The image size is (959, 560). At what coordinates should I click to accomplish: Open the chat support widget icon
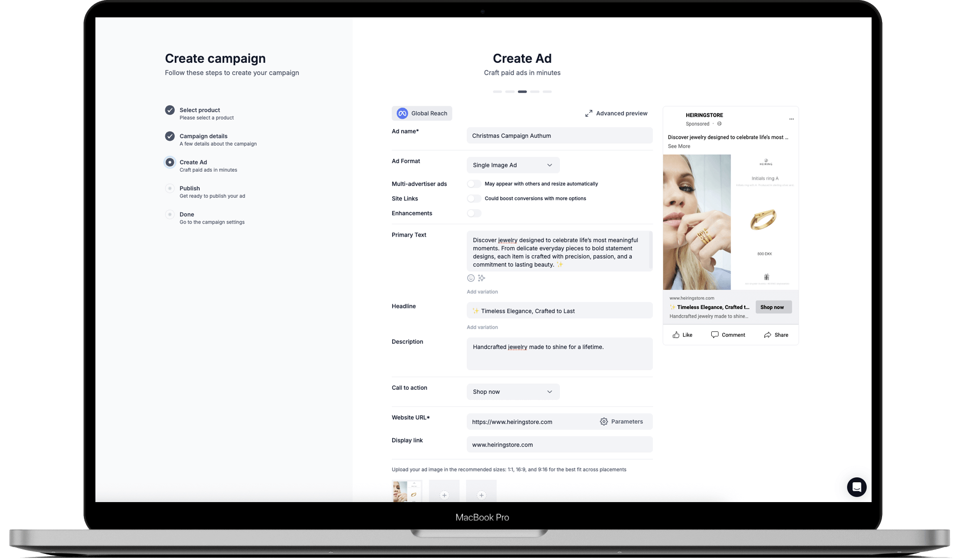click(x=856, y=487)
